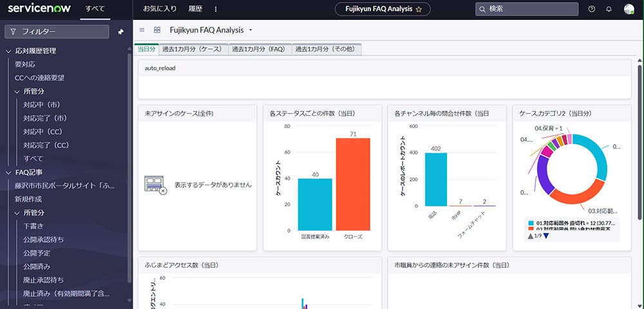644x309 pixels.
Task: Open 対応中（CC） list
Action: pyautogui.click(x=43, y=132)
